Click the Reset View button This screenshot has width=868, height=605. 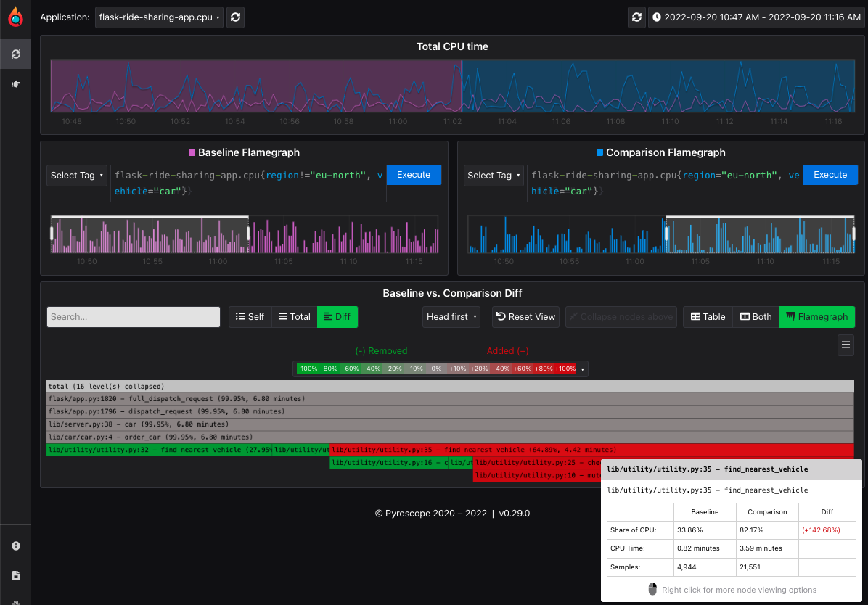coord(525,316)
